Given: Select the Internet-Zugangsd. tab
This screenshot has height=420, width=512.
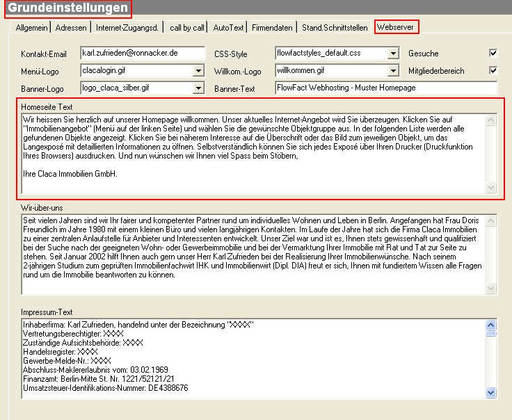Looking at the screenshot, I should tap(127, 27).
